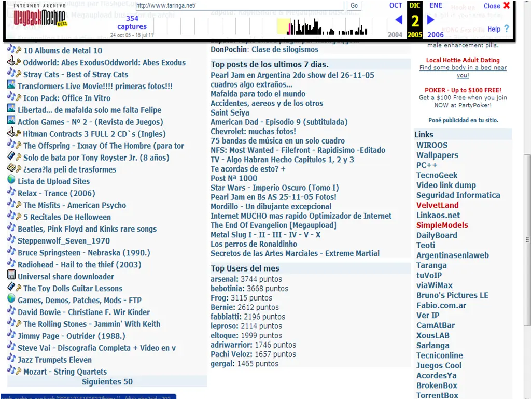Open the VelvetLand link in Links
Image resolution: width=532 pixels, height=400 pixels.
coord(437,205)
